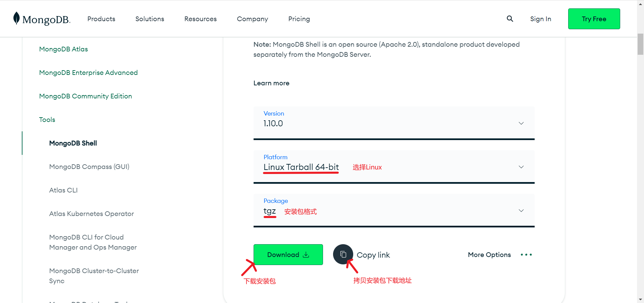Viewport: 644px width, 303px height.
Task: Open MongoDB Atlas in the sidebar
Action: click(x=63, y=49)
